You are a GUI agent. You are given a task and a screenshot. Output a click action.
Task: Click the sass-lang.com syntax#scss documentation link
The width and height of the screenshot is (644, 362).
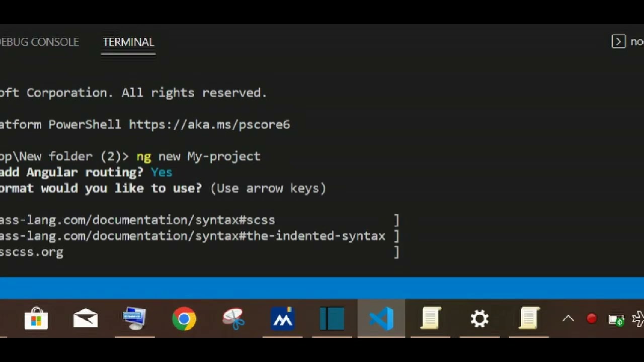(137, 220)
